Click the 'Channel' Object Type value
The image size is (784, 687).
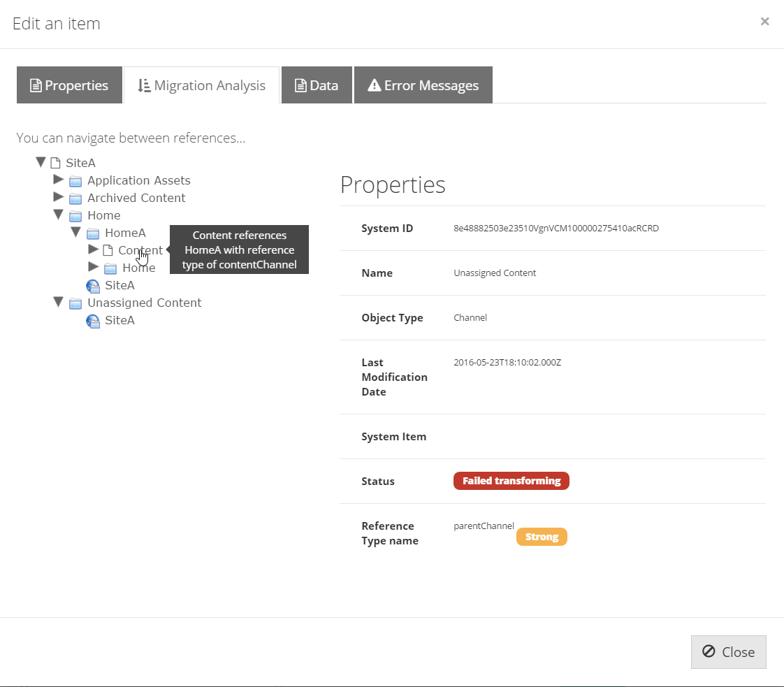pos(470,318)
